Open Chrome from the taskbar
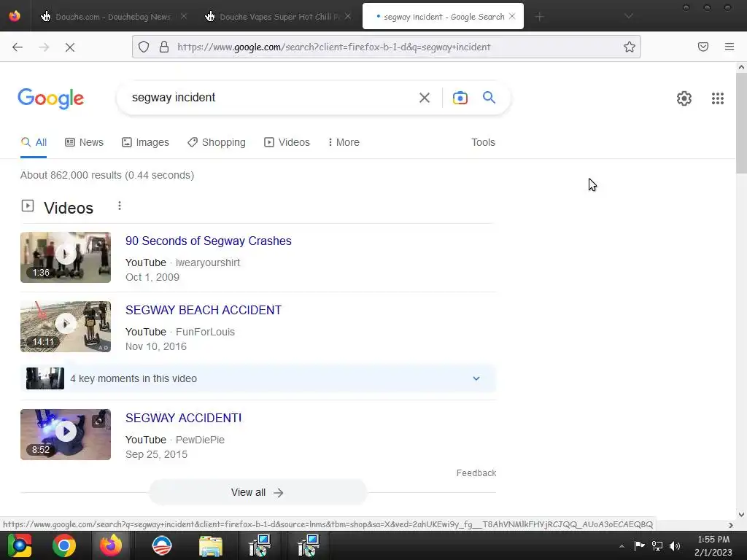Image resolution: width=747 pixels, height=560 pixels. click(x=64, y=545)
